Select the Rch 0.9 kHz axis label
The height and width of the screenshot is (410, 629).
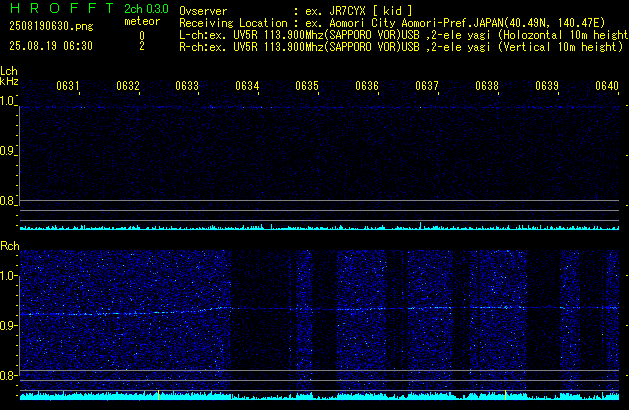pyautogui.click(x=8, y=326)
